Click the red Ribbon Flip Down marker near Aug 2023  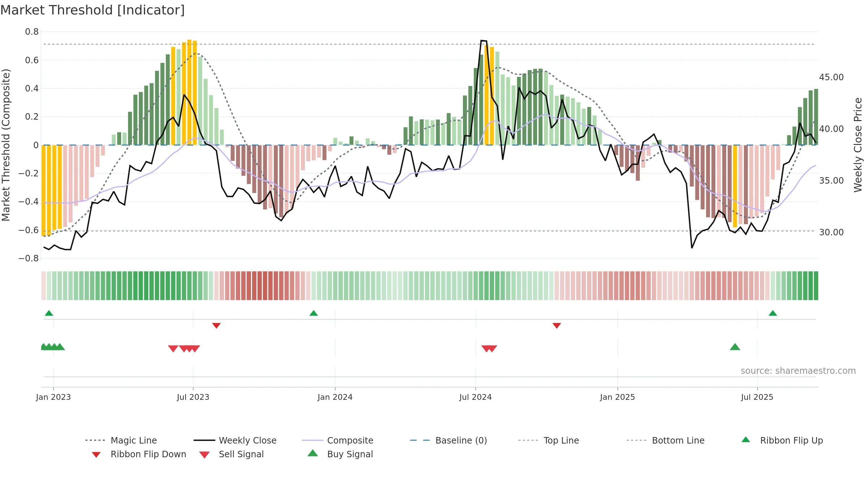click(x=216, y=326)
